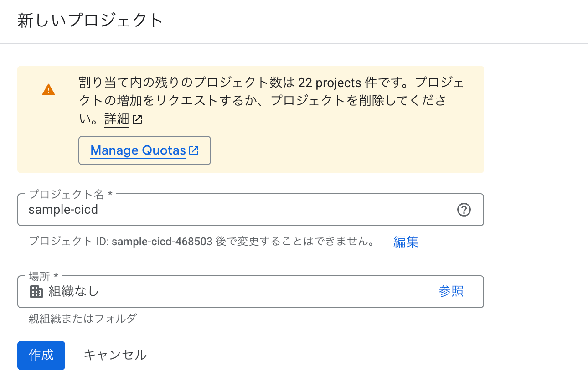Viewport: 588px width, 392px height.
Task: Click the project ID text sample-cicd-468503
Action: pos(162,242)
